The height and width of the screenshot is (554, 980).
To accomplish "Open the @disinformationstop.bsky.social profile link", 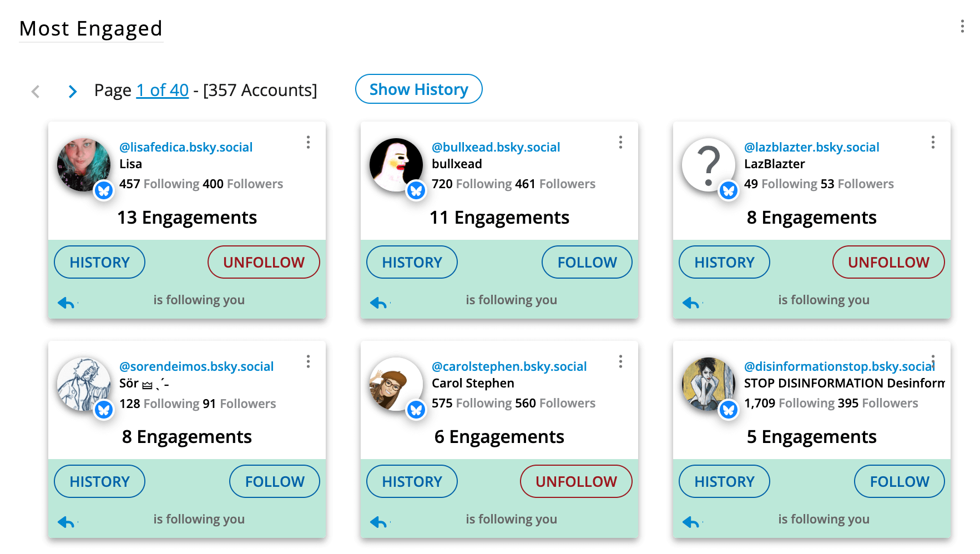I will point(838,366).
